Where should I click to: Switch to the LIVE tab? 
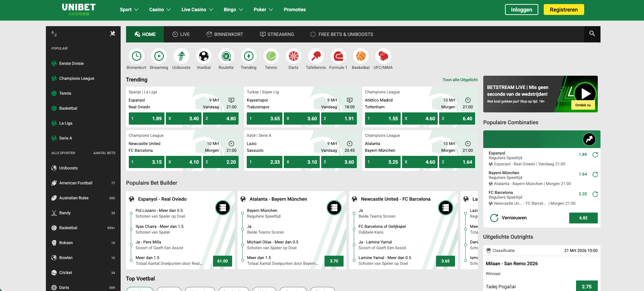tap(181, 34)
